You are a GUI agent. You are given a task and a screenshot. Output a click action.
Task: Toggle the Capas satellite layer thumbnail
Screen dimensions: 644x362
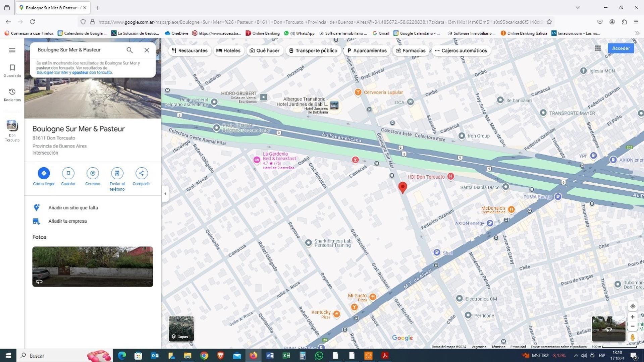(x=181, y=328)
